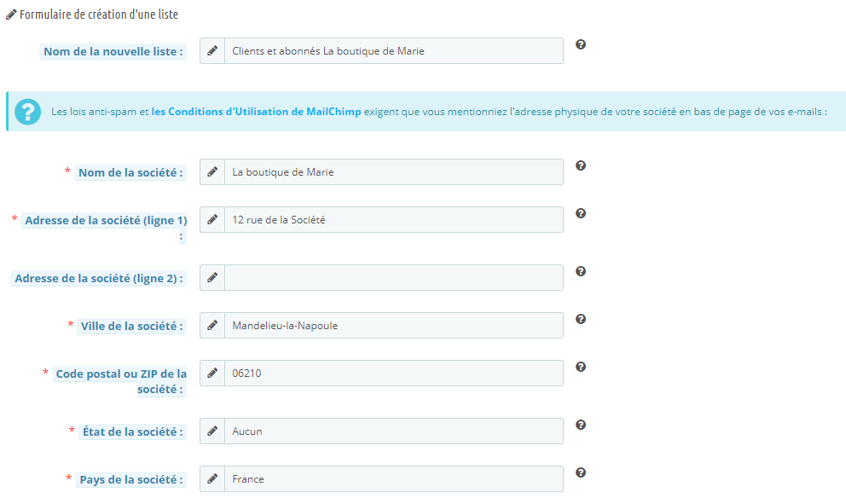This screenshot has width=846, height=504.
Task: Click city field showing Mandelieu-la-Napoule
Action: click(x=393, y=326)
